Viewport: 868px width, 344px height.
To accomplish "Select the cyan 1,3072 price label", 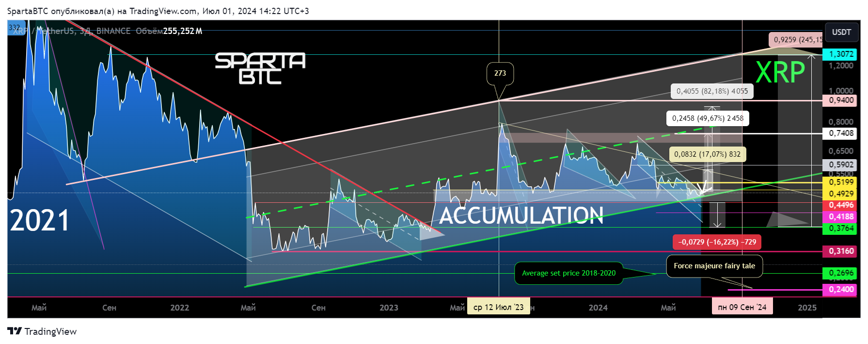I will pyautogui.click(x=840, y=54).
